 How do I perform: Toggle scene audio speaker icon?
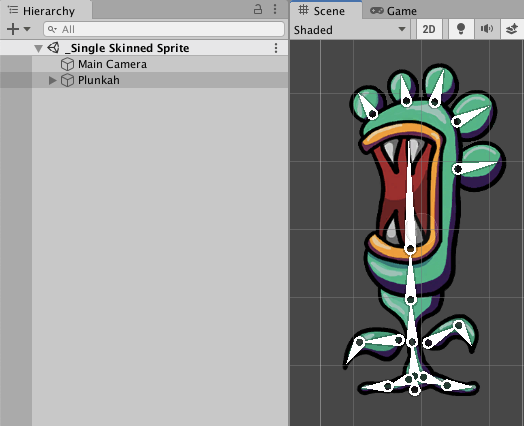click(x=487, y=29)
